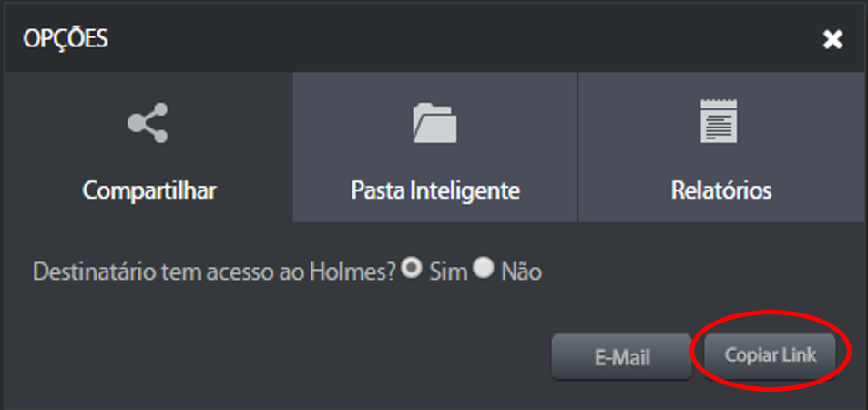This screenshot has height=410, width=868.
Task: Open the Pasta Inteligente tab label
Action: tap(435, 190)
